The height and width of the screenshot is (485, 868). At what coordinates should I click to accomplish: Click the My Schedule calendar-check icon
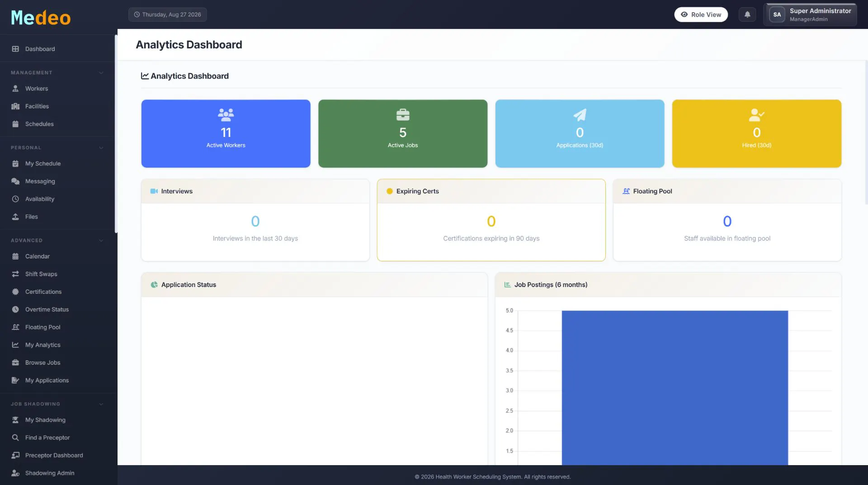pyautogui.click(x=15, y=164)
